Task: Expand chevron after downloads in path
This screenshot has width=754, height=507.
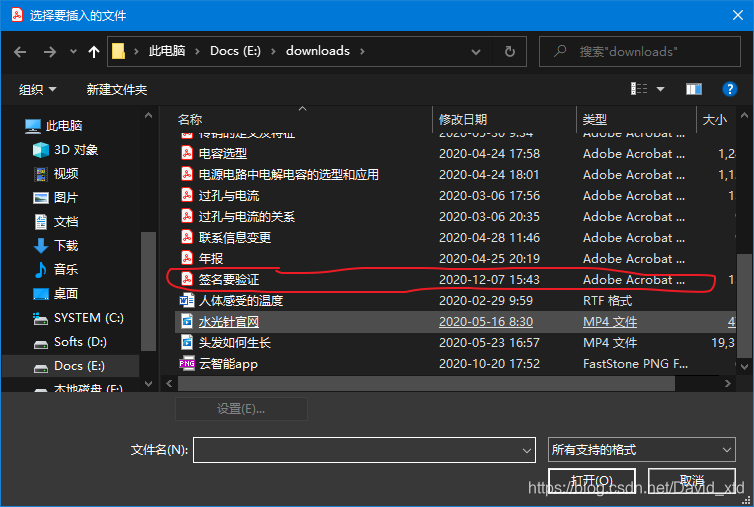Action: click(362, 51)
